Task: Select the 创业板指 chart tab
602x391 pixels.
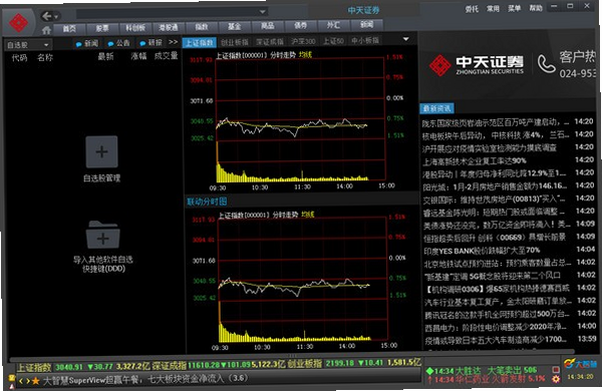Action: click(235, 42)
